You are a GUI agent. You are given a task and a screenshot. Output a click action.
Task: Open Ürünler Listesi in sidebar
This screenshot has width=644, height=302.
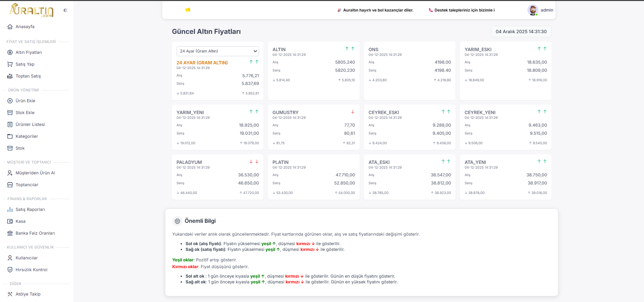click(x=30, y=125)
